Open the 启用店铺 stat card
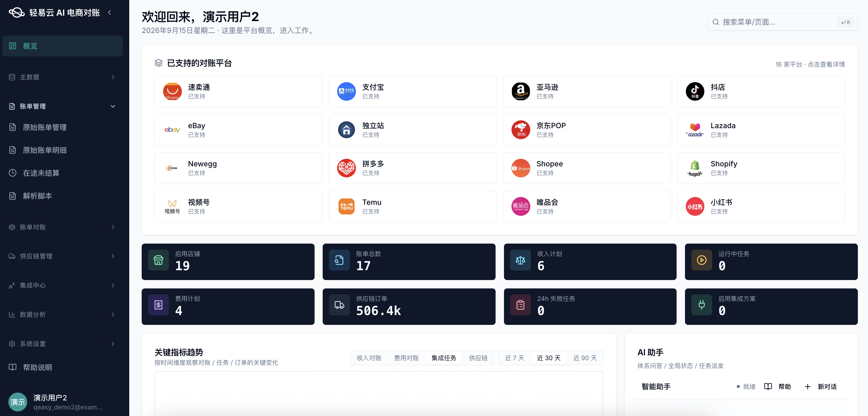The height and width of the screenshot is (416, 868). point(228,262)
